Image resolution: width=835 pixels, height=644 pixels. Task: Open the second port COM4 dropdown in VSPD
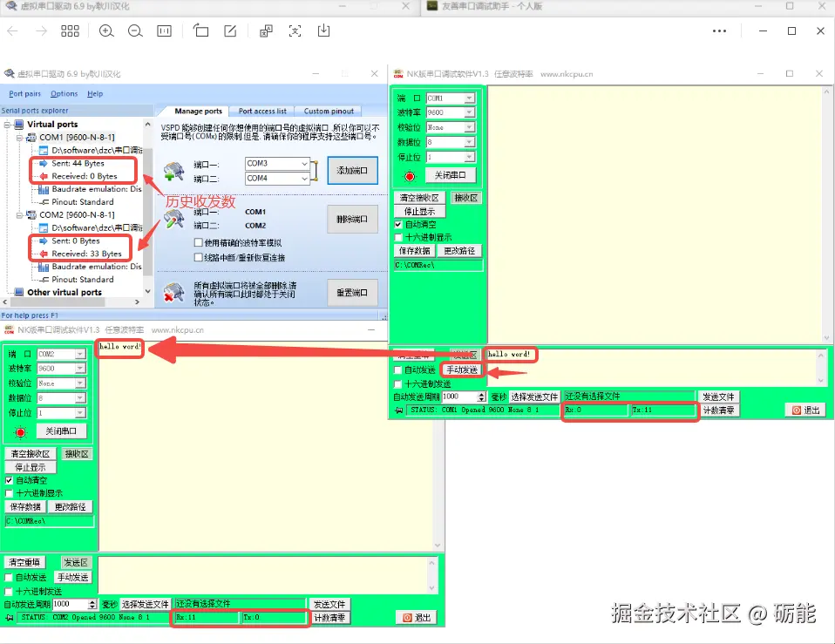(304, 179)
